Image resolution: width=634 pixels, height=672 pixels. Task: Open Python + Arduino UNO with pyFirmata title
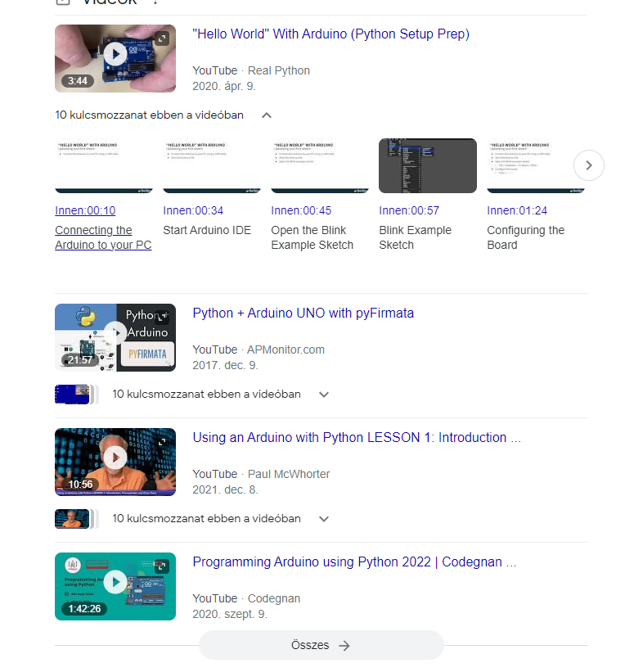tap(304, 313)
